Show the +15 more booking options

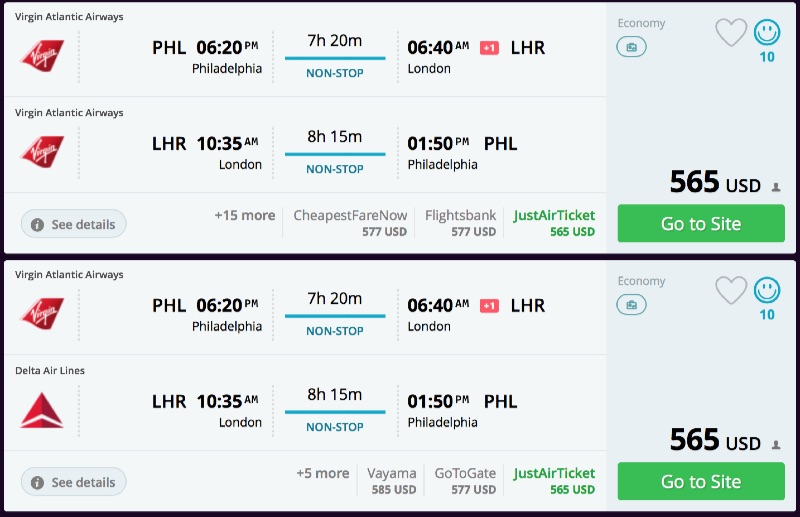click(x=244, y=216)
